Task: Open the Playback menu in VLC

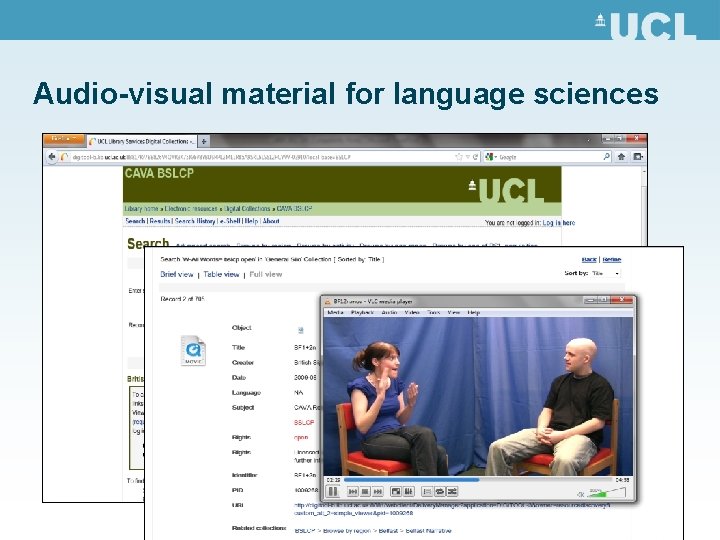Action: click(x=362, y=312)
